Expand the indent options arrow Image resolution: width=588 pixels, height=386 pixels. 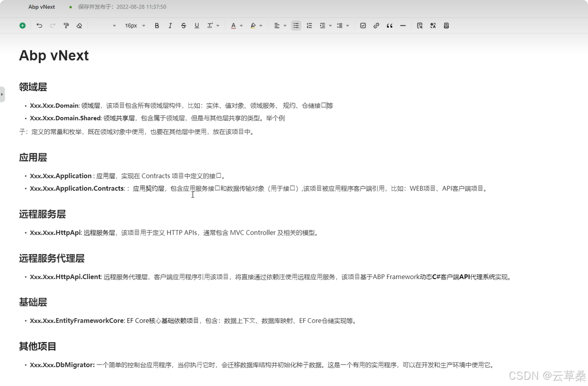(330, 26)
